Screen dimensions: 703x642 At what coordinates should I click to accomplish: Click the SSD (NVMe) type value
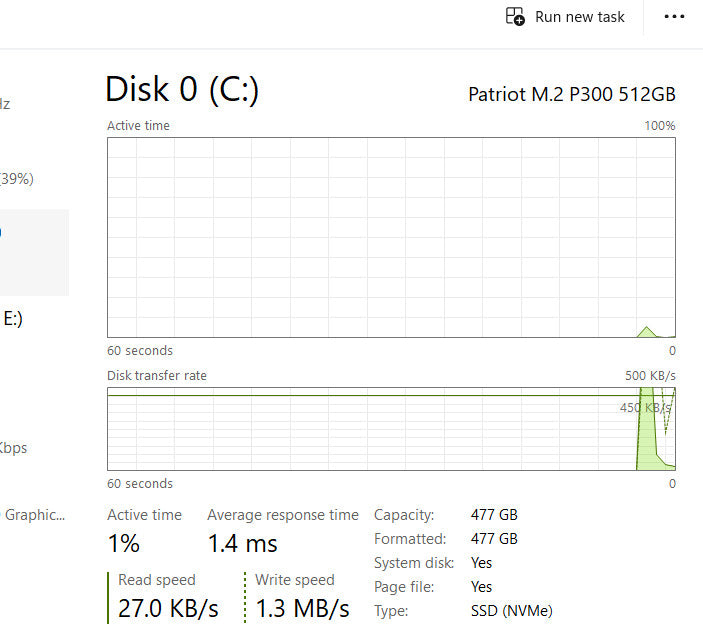511,610
